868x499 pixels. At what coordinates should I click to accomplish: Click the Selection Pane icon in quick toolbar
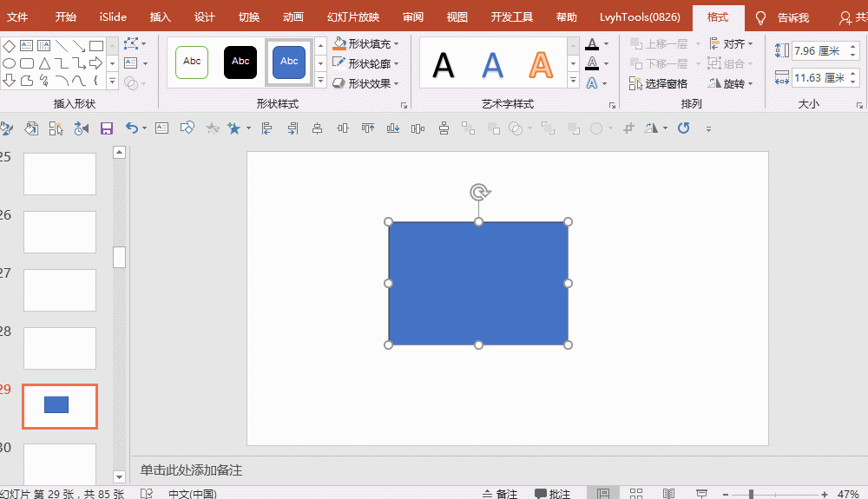[56, 129]
